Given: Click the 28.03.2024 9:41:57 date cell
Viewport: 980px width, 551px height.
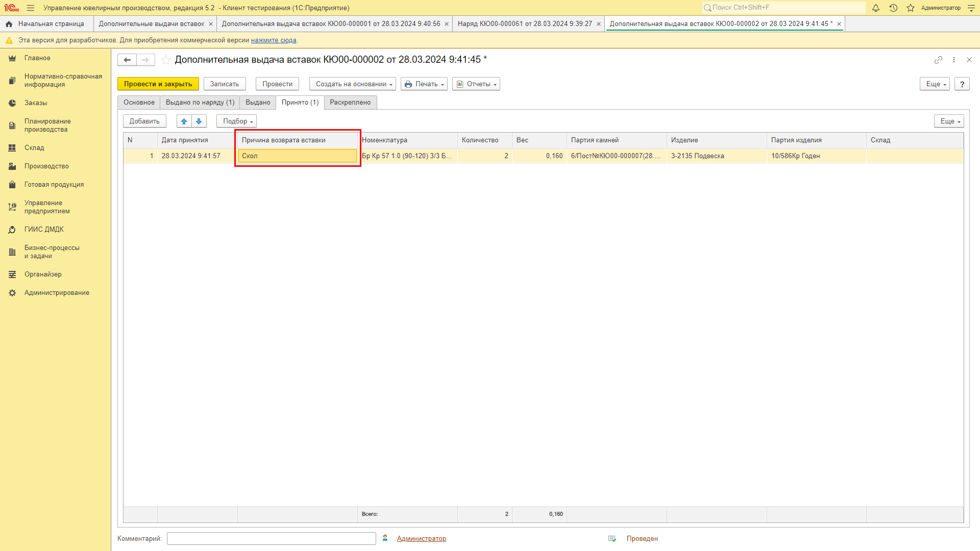Looking at the screenshot, I should click(x=198, y=156).
